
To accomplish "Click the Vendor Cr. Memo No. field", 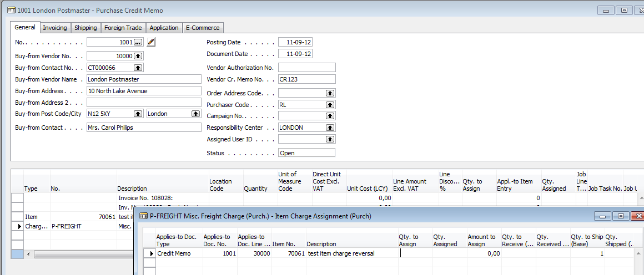I will tap(306, 79).
